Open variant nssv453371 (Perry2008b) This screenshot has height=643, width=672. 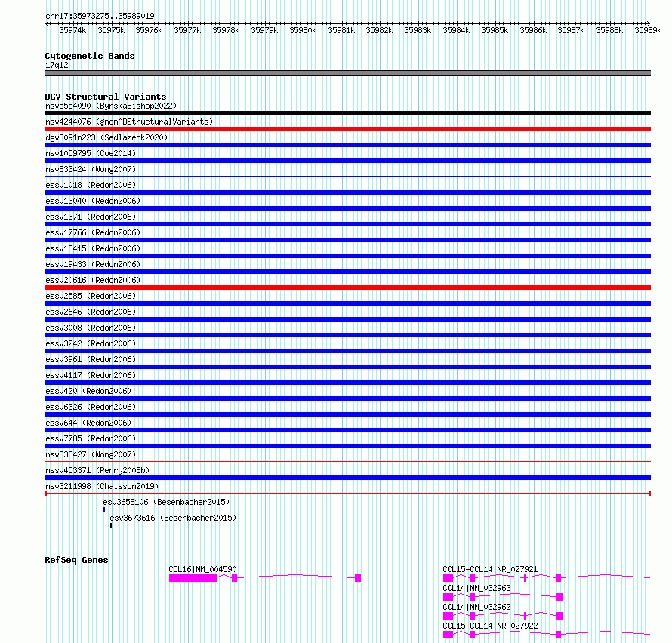click(97, 470)
